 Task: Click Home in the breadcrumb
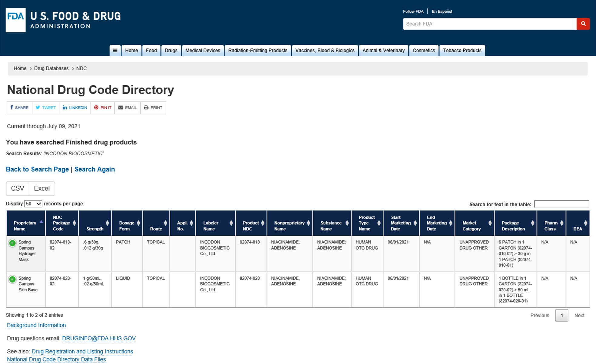[x=20, y=68]
